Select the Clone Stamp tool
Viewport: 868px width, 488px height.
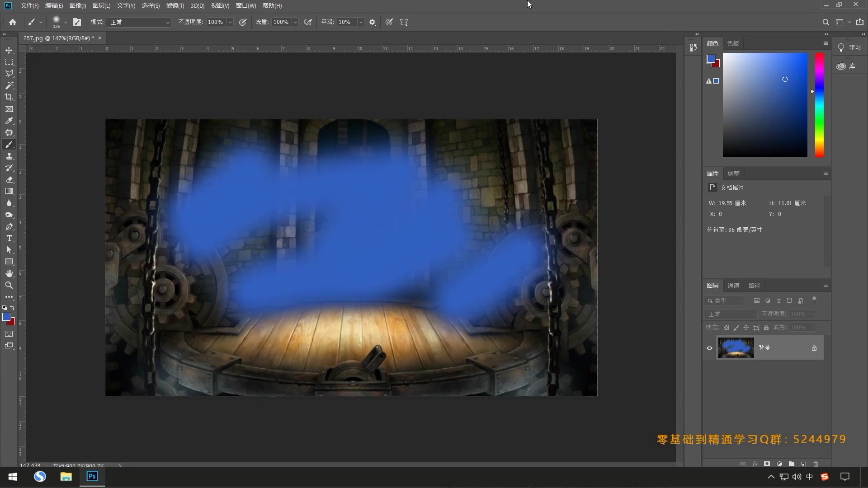coord(9,156)
